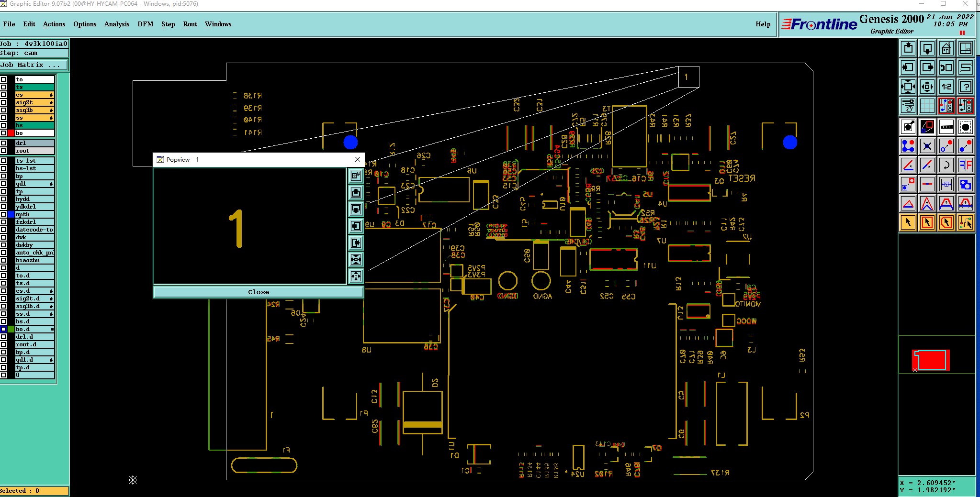Open the DFM menu
Image resolution: width=980 pixels, height=497 pixels.
[146, 24]
